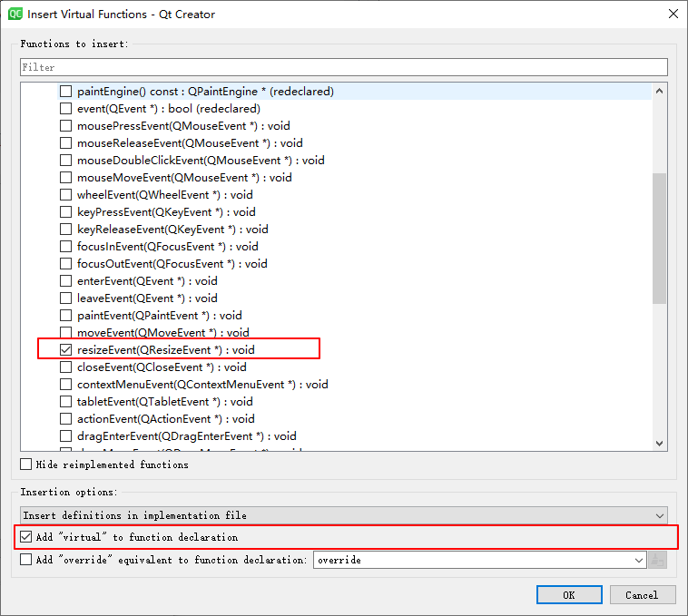The image size is (688, 616).
Task: Tick the dragEnterEvent checkbox
Action: tap(66, 436)
